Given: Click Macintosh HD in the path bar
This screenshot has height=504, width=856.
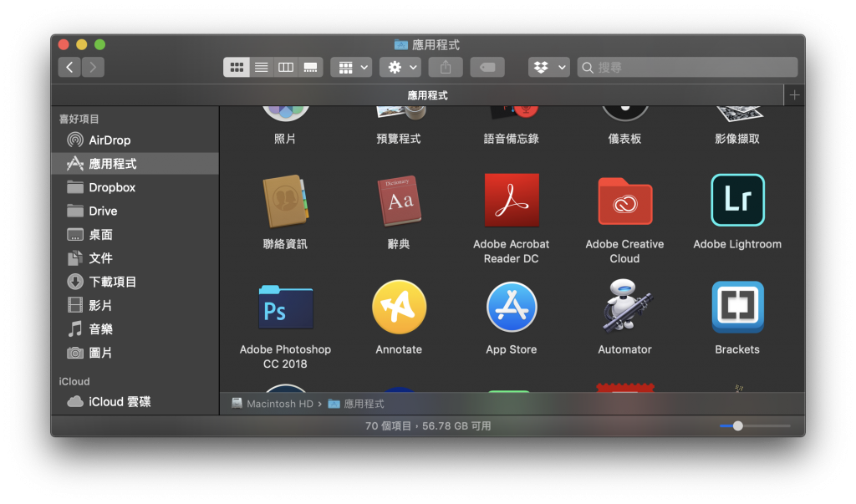Looking at the screenshot, I should click(273, 404).
